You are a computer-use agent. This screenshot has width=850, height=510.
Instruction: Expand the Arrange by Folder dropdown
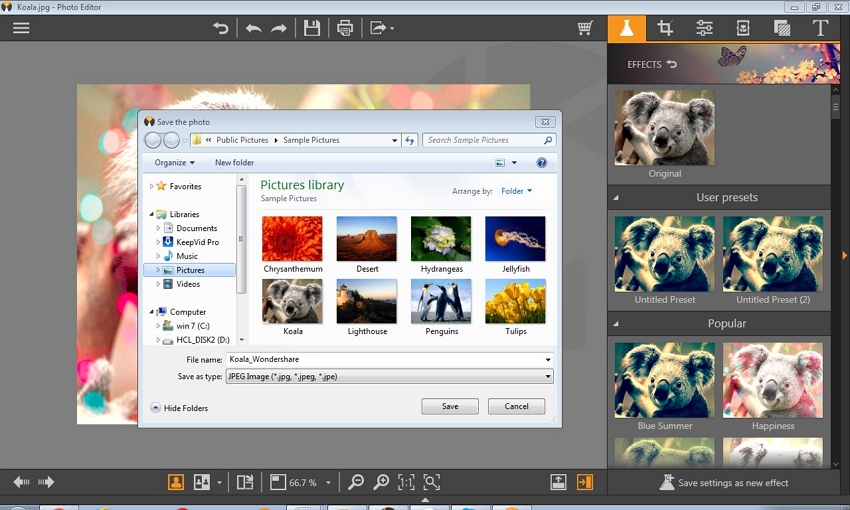516,191
